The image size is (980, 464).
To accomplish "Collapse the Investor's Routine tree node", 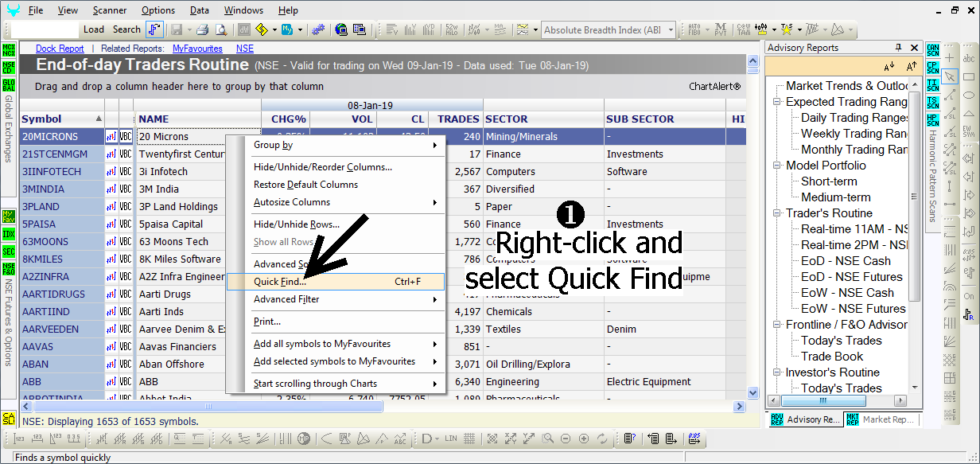I will point(777,372).
